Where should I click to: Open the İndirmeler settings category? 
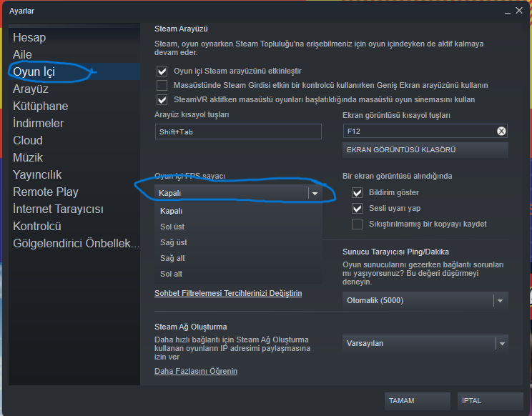tap(74, 123)
